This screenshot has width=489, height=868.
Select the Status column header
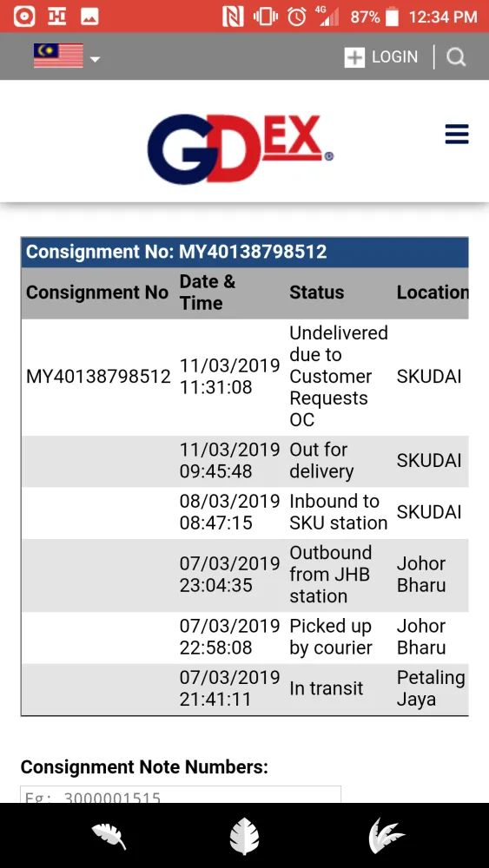coord(317,293)
